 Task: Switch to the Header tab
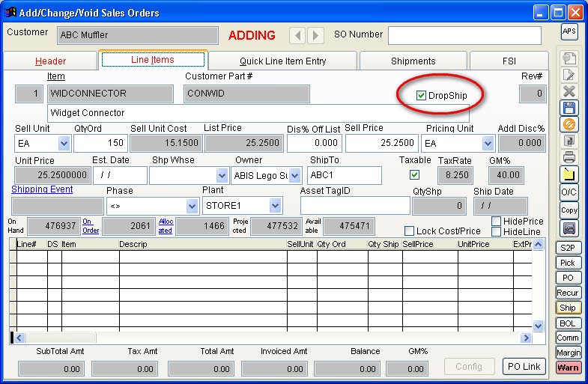51,61
